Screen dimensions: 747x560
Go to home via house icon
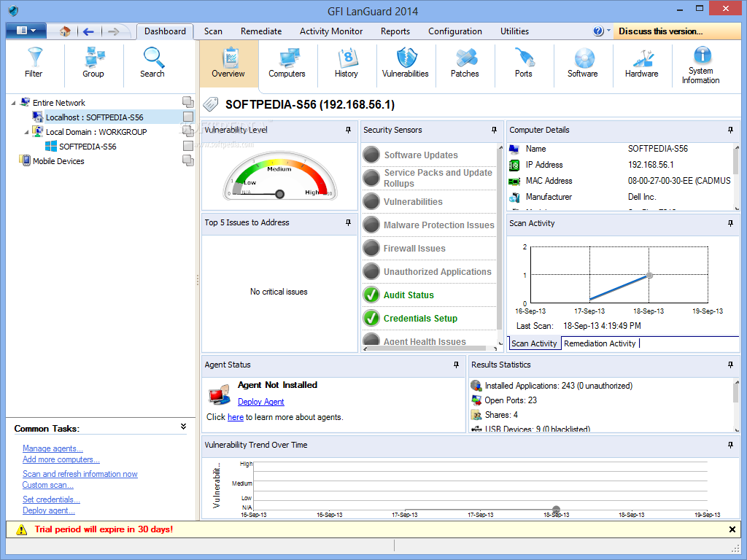(x=65, y=31)
